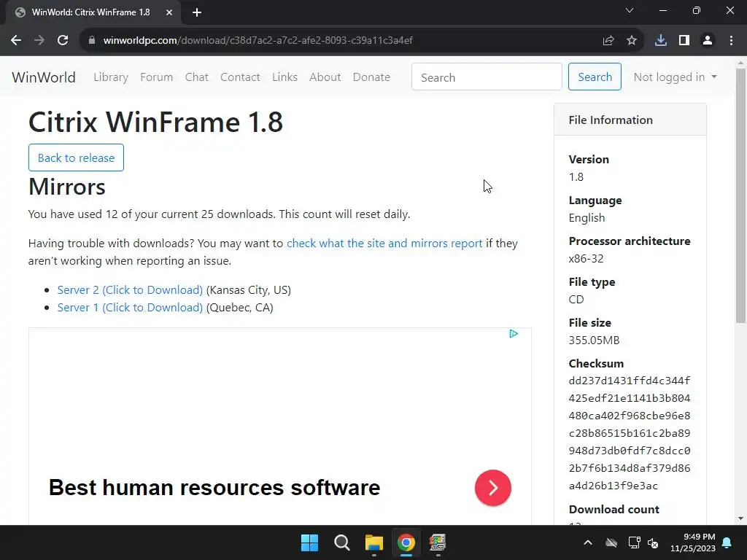
Task: Click the x86-32 architecture value
Action: 586,259
